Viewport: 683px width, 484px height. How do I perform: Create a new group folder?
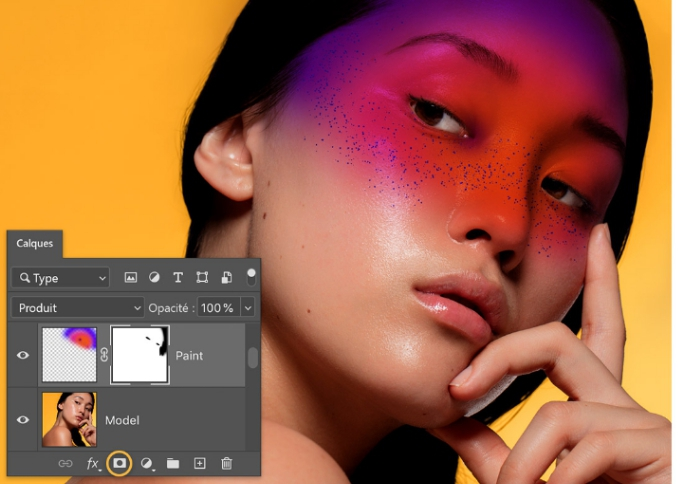(x=173, y=464)
